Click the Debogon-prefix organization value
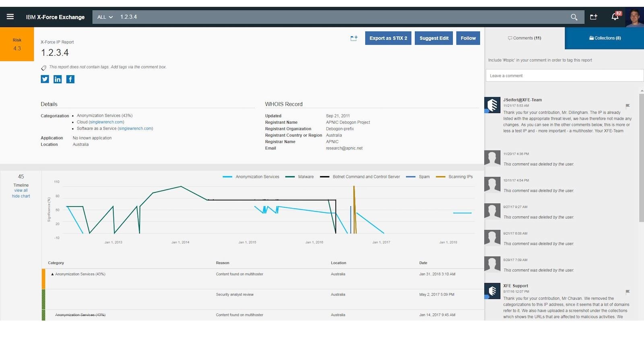644x362 pixels. tap(340, 129)
